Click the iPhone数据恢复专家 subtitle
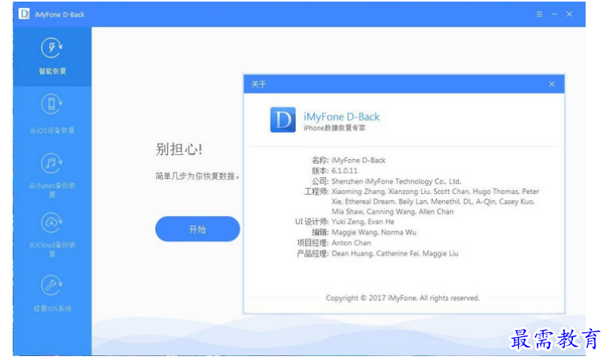Viewport: 607px width, 364px height. (x=334, y=128)
